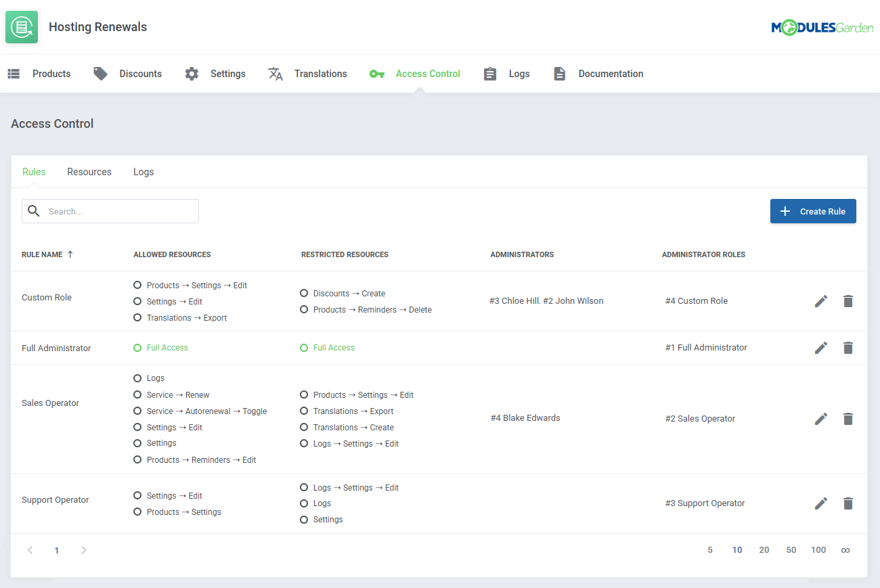Click the Settings gear icon in navigation

192,74
